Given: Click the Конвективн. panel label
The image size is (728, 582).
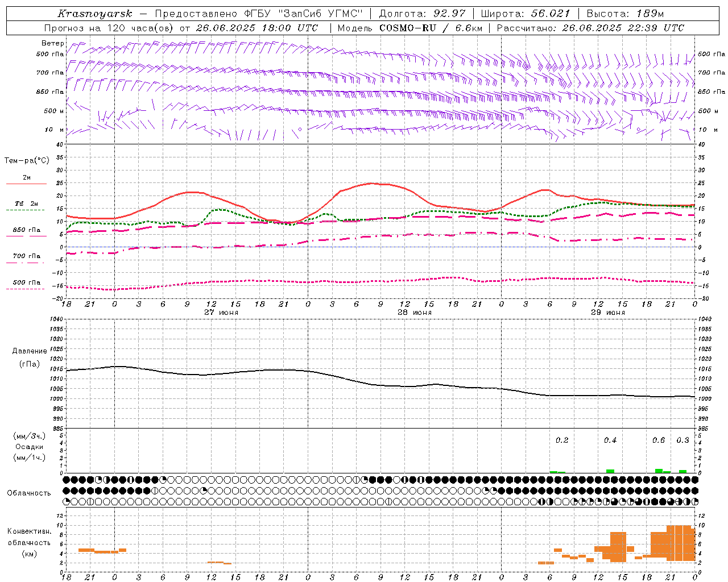Looking at the screenshot, I should tap(30, 531).
